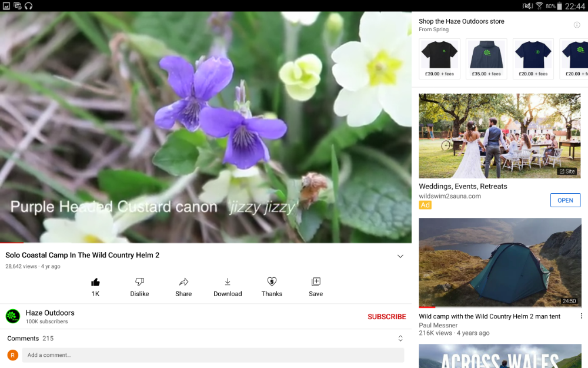Expand the video description chevron
The image size is (588, 368).
click(x=400, y=256)
